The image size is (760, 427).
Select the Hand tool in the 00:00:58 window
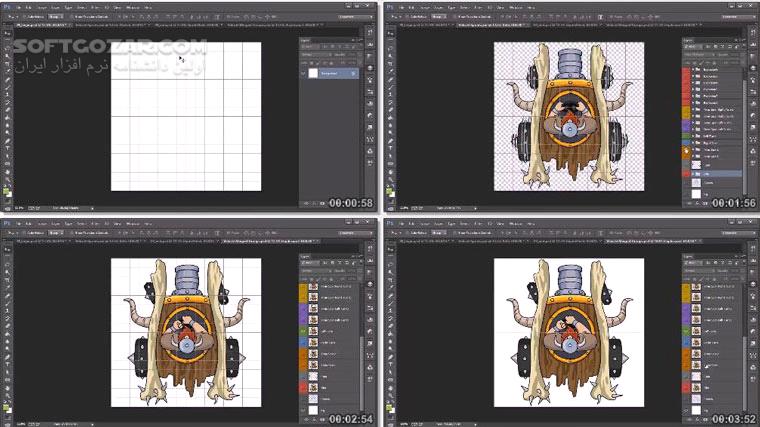click(x=7, y=172)
